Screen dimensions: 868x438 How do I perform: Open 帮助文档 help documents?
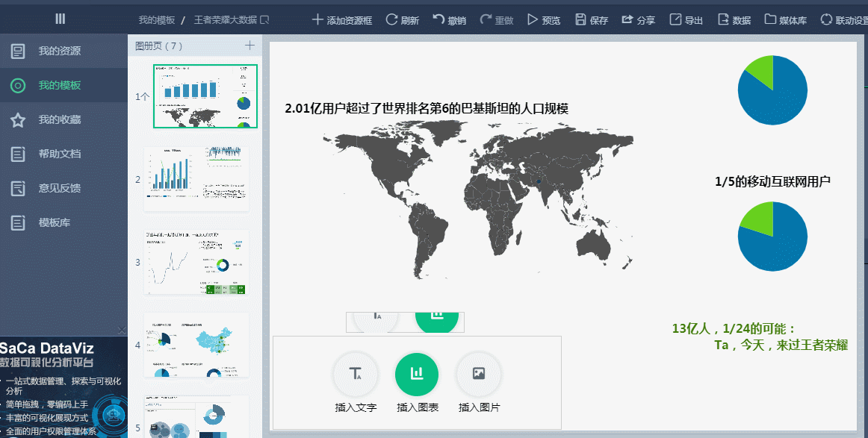(x=63, y=154)
